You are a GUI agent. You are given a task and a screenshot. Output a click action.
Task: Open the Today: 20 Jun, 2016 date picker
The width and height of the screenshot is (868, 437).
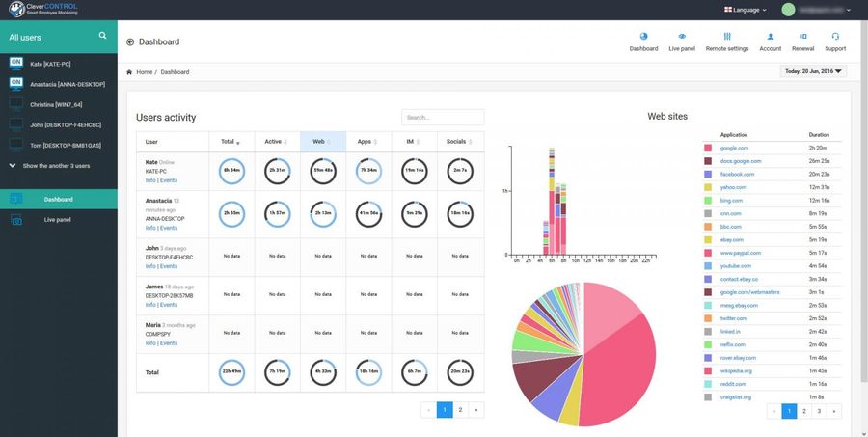[x=813, y=71]
